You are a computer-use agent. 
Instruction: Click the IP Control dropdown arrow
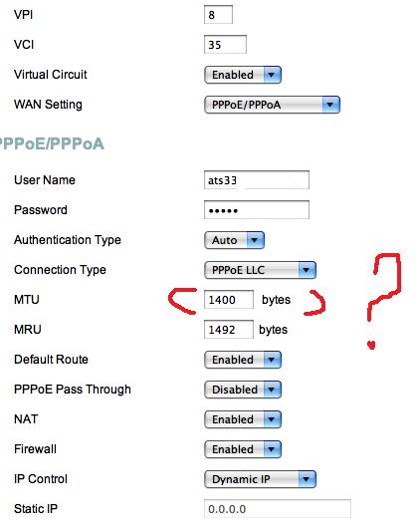click(x=307, y=479)
